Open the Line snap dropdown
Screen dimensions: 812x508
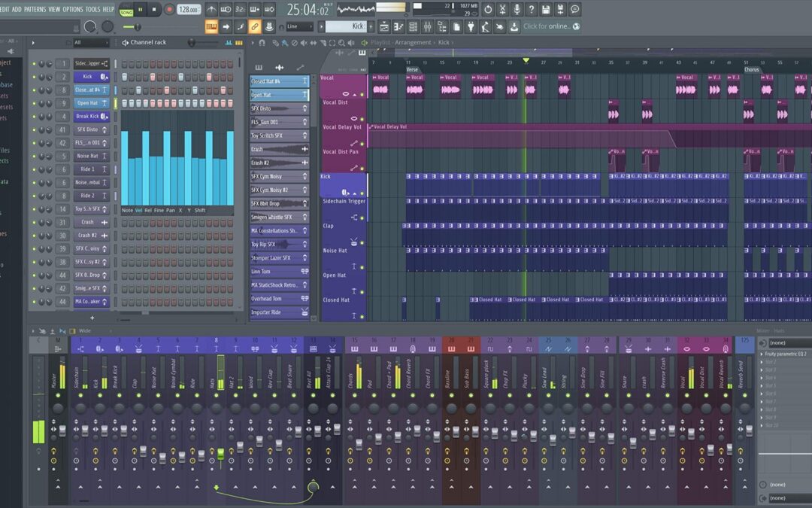tap(299, 27)
